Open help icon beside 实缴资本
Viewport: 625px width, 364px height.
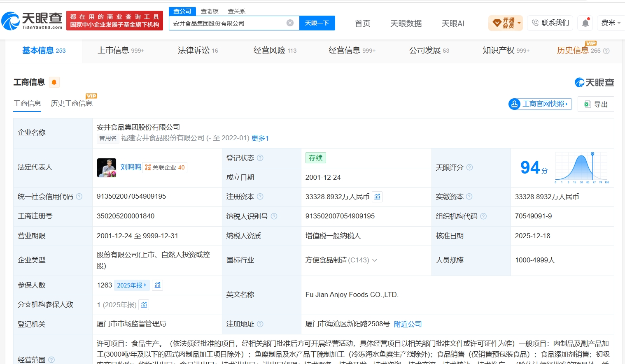[469, 197]
